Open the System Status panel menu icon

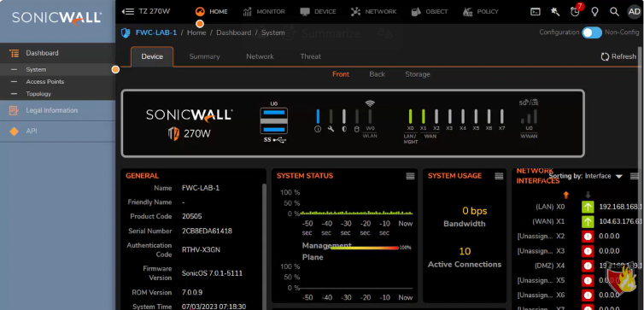410,176
